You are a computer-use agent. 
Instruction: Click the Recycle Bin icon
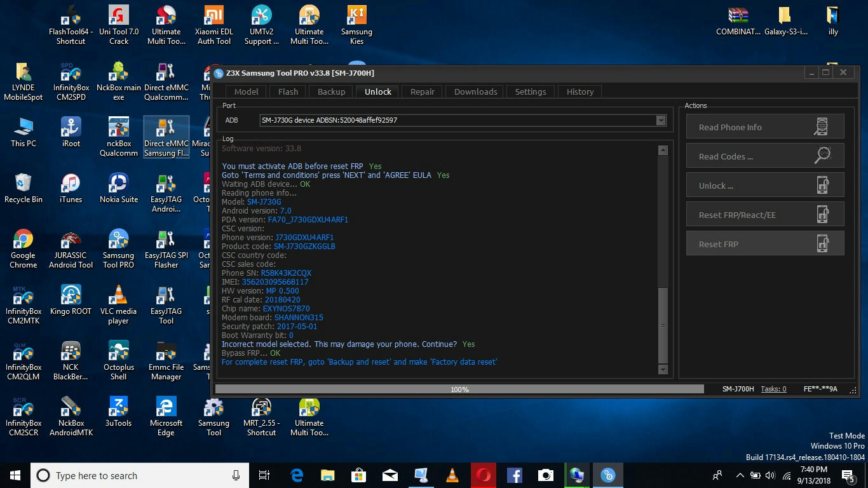pyautogui.click(x=24, y=188)
